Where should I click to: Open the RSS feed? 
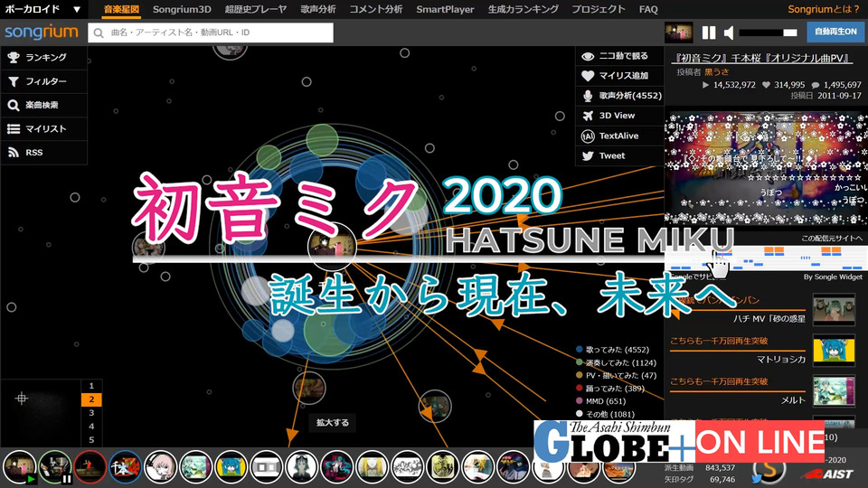click(x=43, y=153)
